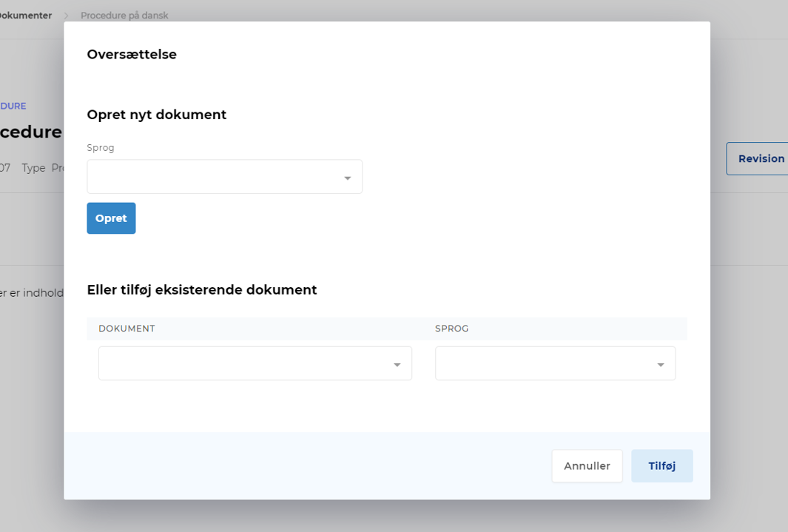The width and height of the screenshot is (788, 532).
Task: Click the Sprog dropdown arrow under Opret nyt dokument
Action: click(x=347, y=178)
